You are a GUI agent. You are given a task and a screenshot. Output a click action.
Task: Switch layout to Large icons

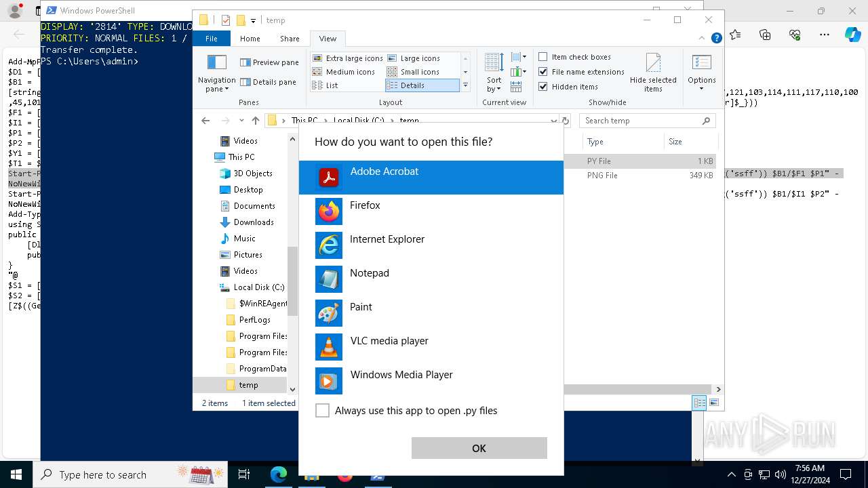point(414,58)
